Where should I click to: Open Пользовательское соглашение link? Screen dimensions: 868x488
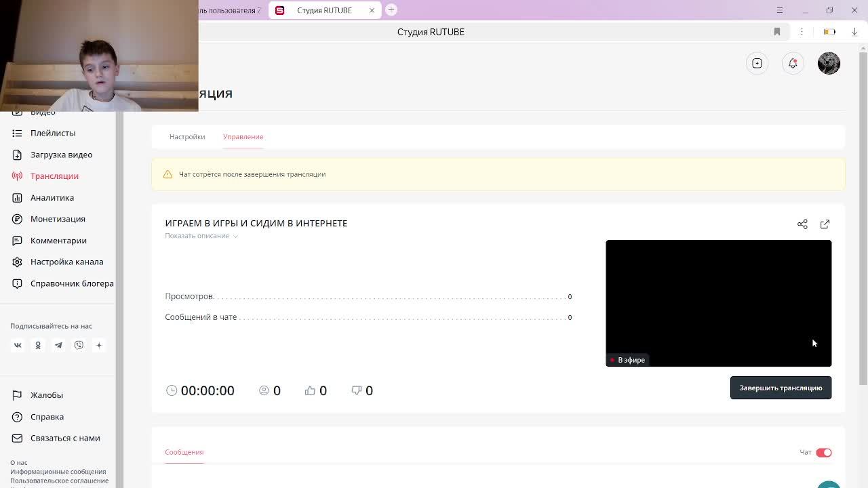tap(59, 481)
